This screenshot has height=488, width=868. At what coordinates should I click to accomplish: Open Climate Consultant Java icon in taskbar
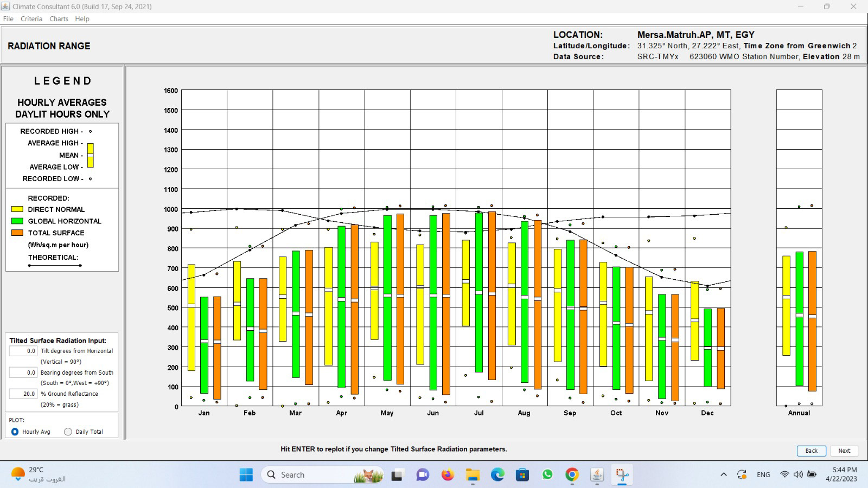597,475
